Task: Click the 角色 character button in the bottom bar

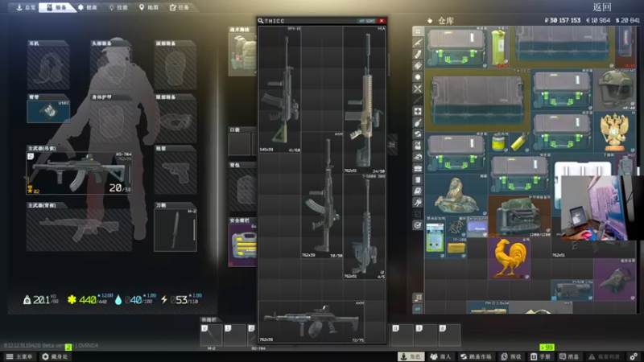Action: 411,356
